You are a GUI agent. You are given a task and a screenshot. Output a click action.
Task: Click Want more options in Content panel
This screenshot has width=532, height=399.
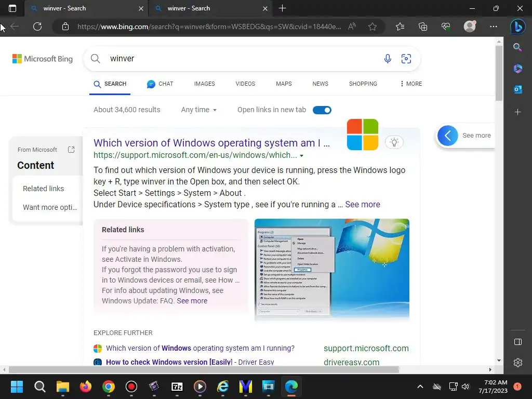(50, 207)
